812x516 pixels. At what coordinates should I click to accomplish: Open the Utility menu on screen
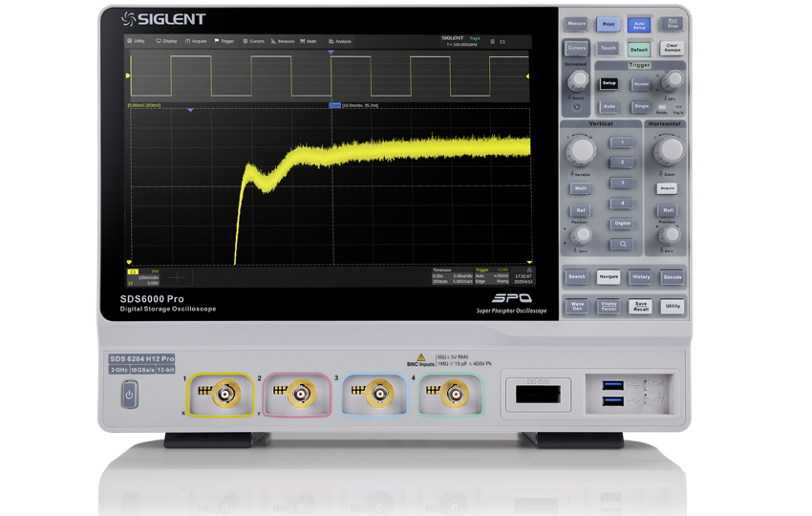136,41
